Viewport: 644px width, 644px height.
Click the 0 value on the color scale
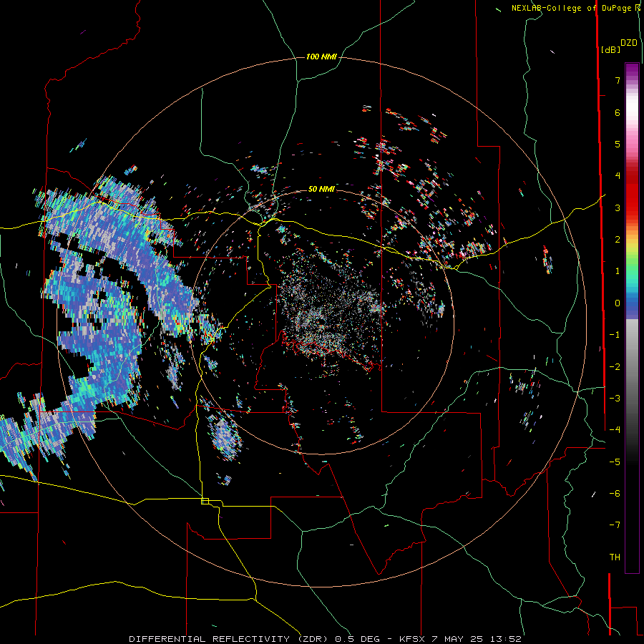pyautogui.click(x=618, y=303)
